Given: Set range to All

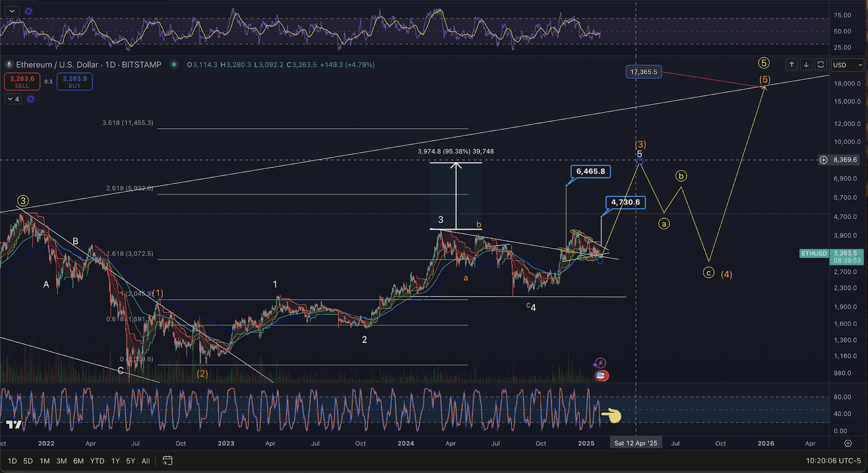Looking at the screenshot, I should coord(145,461).
